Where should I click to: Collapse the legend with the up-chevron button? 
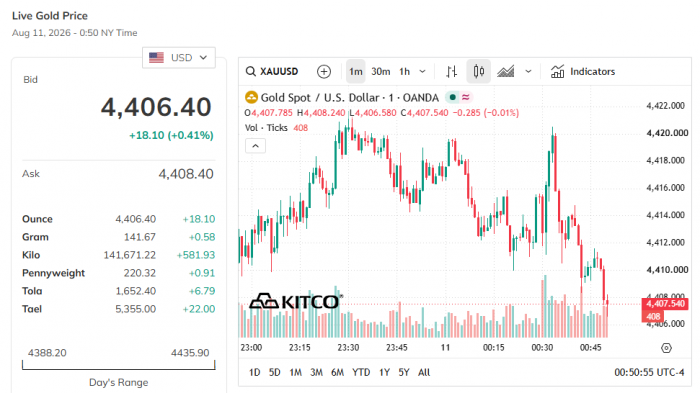(255, 146)
